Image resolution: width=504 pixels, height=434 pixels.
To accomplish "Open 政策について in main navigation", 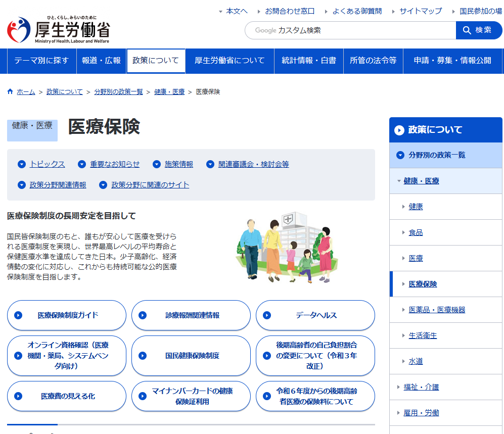I will click(x=156, y=61).
